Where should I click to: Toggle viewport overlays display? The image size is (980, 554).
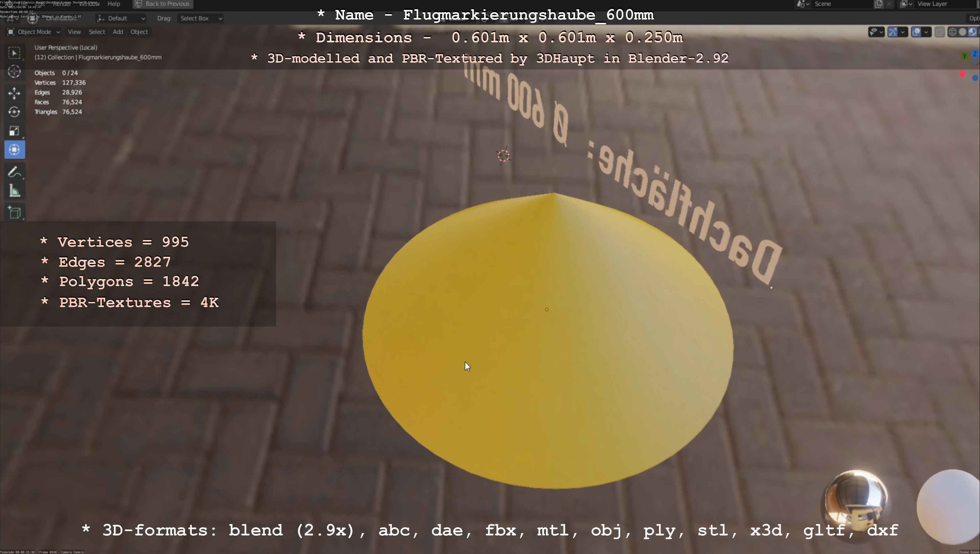pyautogui.click(x=916, y=32)
